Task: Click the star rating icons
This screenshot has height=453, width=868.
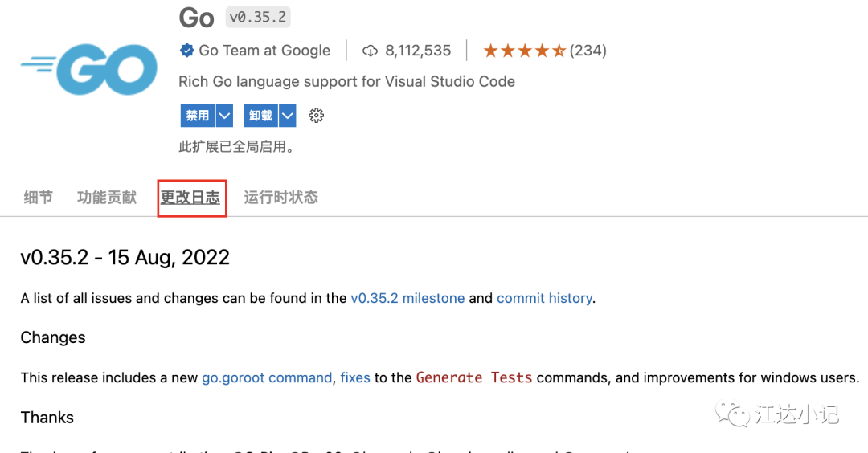Action: [x=524, y=51]
